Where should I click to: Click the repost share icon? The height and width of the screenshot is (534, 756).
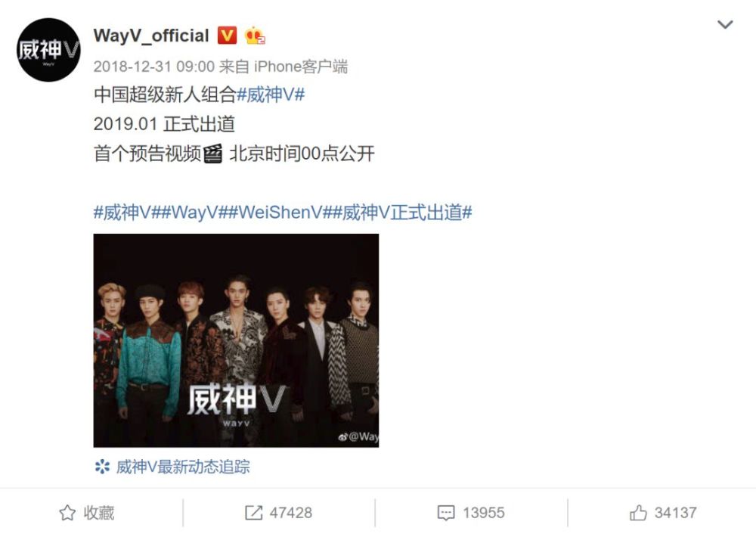click(x=253, y=512)
